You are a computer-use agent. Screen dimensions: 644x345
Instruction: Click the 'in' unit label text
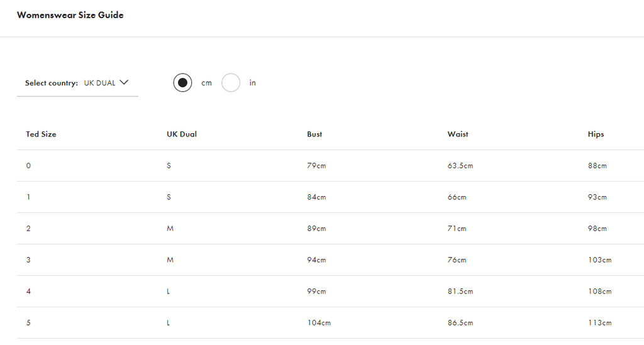(x=252, y=83)
